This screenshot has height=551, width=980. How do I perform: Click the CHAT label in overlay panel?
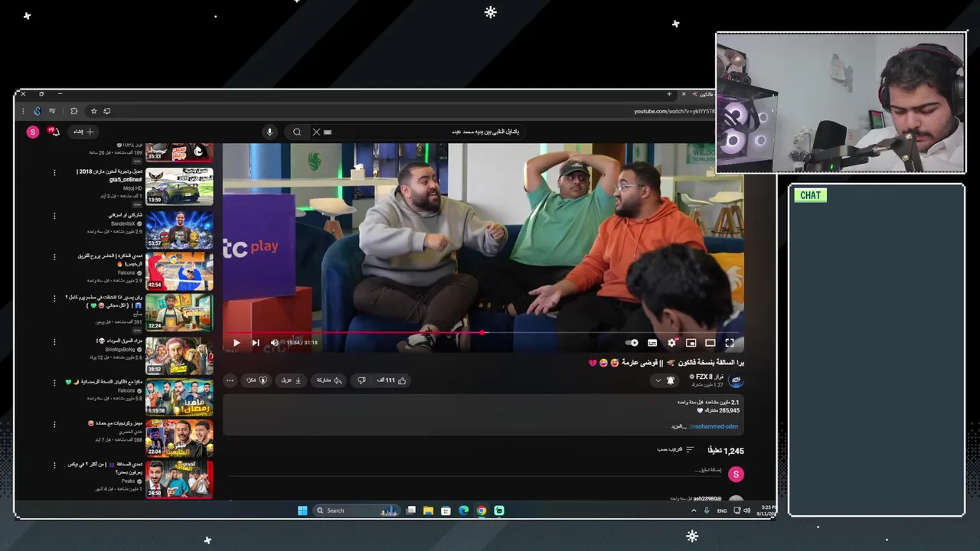click(x=810, y=195)
